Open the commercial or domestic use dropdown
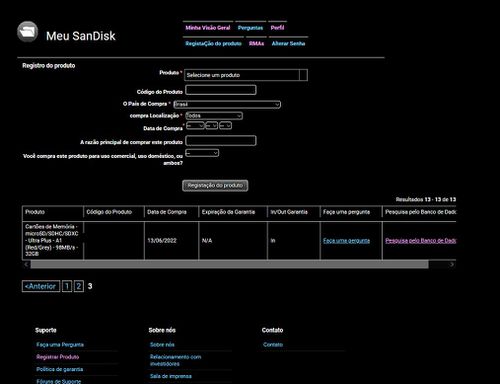 [x=202, y=153]
